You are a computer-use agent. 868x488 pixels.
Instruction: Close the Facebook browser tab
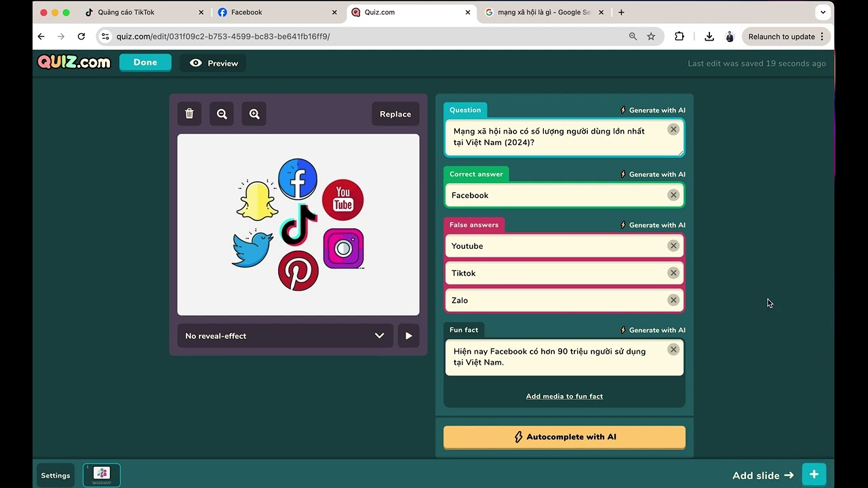(334, 12)
